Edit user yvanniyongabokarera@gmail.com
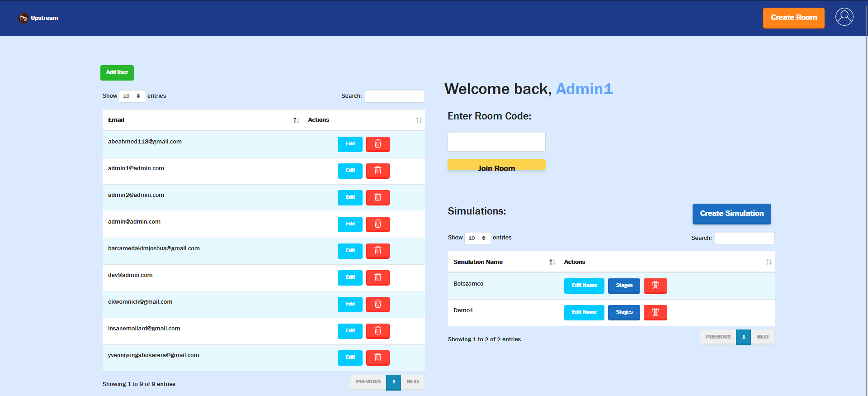Image resolution: width=868 pixels, height=396 pixels. (x=350, y=358)
